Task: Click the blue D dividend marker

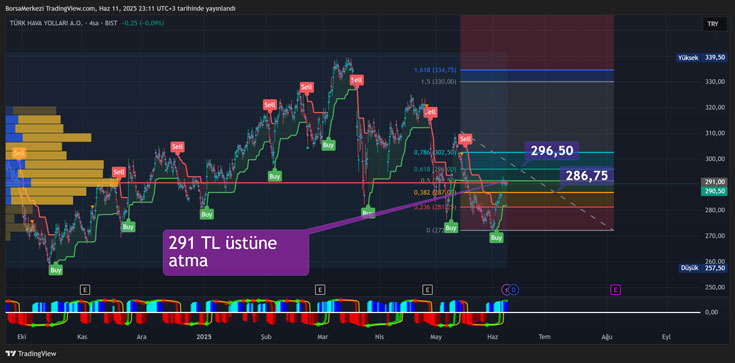Action: 514,290
